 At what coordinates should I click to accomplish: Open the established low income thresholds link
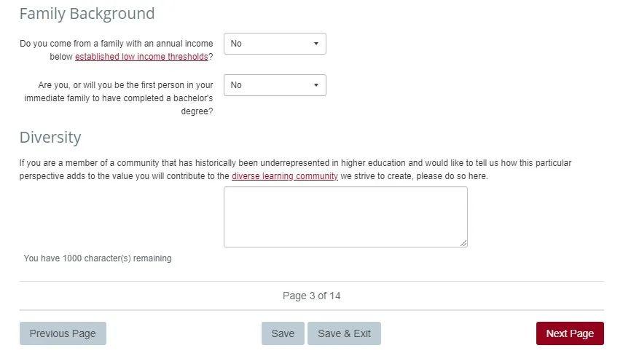(x=141, y=57)
